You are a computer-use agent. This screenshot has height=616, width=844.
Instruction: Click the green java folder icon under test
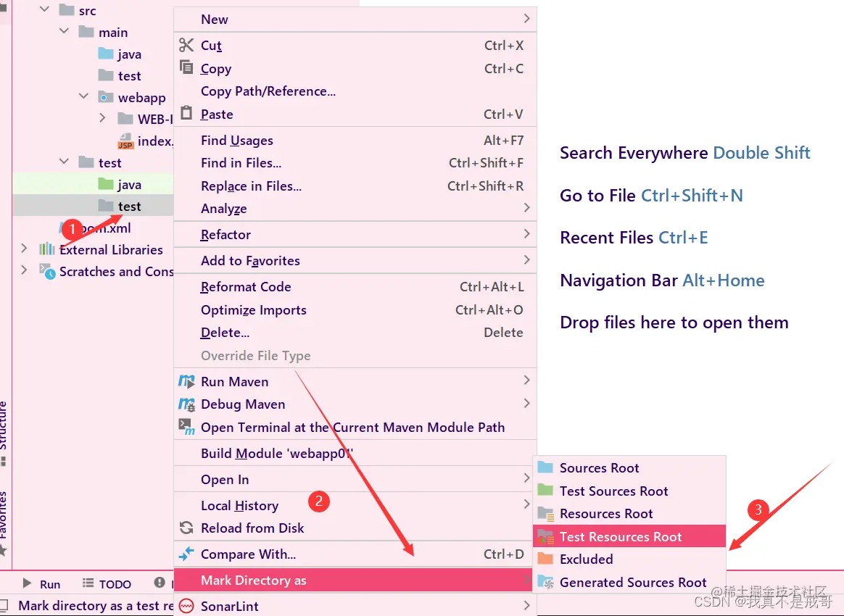coord(106,184)
